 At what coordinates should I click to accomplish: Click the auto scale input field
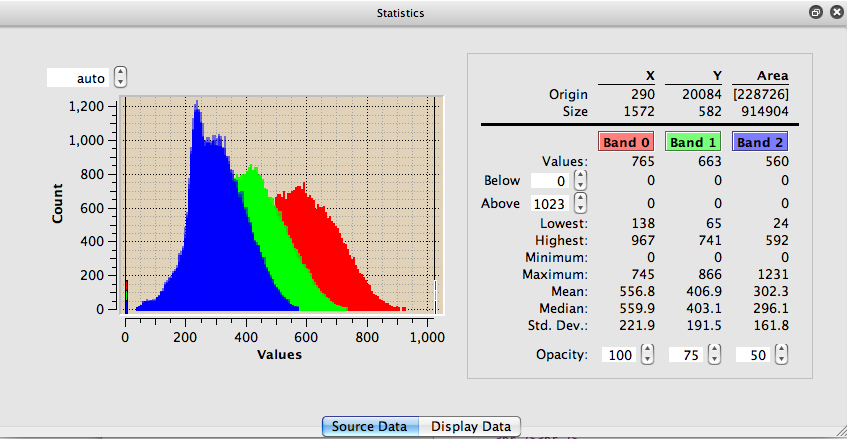point(78,78)
